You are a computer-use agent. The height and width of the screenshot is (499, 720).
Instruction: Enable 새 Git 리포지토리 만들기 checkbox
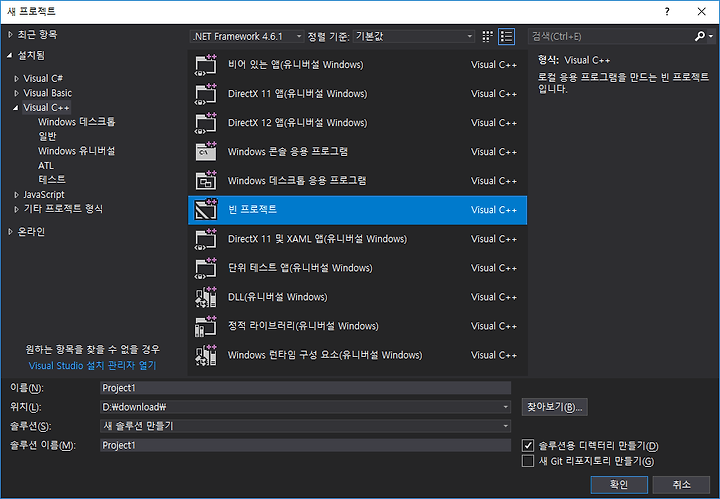(x=528, y=461)
